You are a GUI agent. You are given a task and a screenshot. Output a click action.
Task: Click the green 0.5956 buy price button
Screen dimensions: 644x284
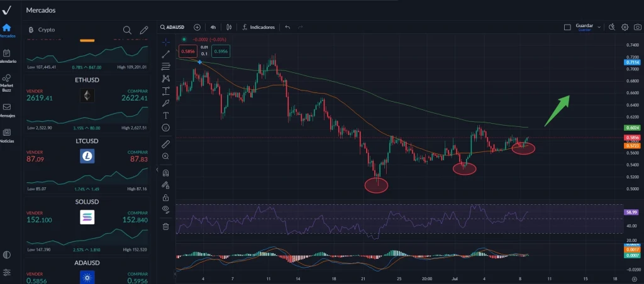(221, 51)
